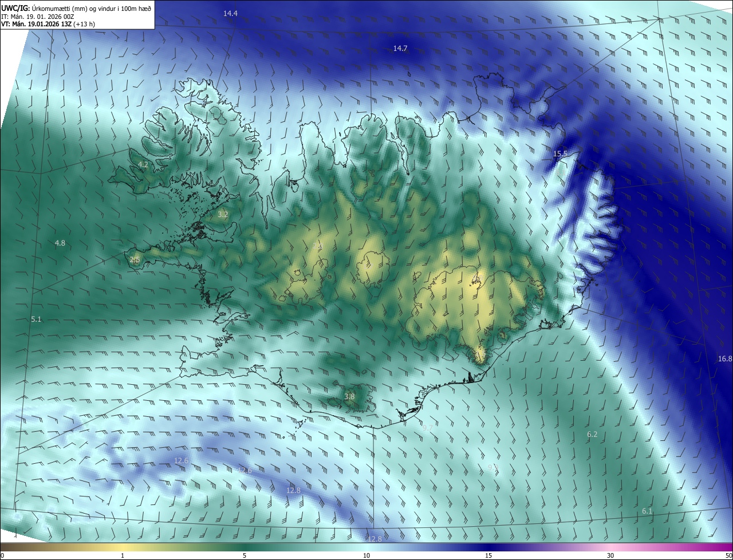Click the color scale tick label 0
This screenshot has height=560, width=733.
point(2,556)
